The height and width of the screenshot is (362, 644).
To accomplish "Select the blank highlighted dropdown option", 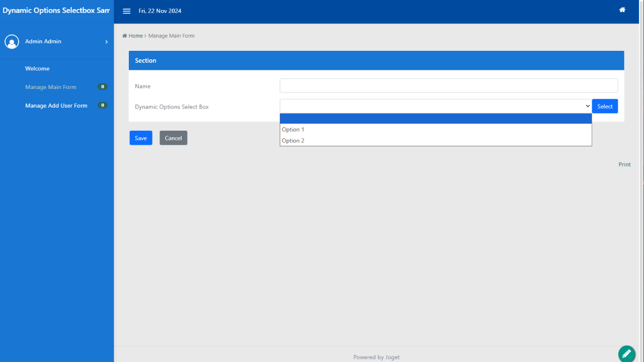I will click(435, 119).
